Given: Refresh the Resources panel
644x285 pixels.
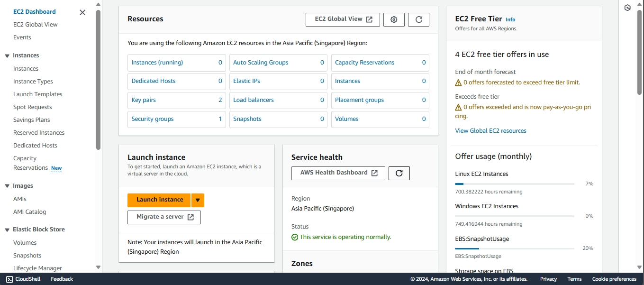Looking at the screenshot, I should pyautogui.click(x=418, y=19).
